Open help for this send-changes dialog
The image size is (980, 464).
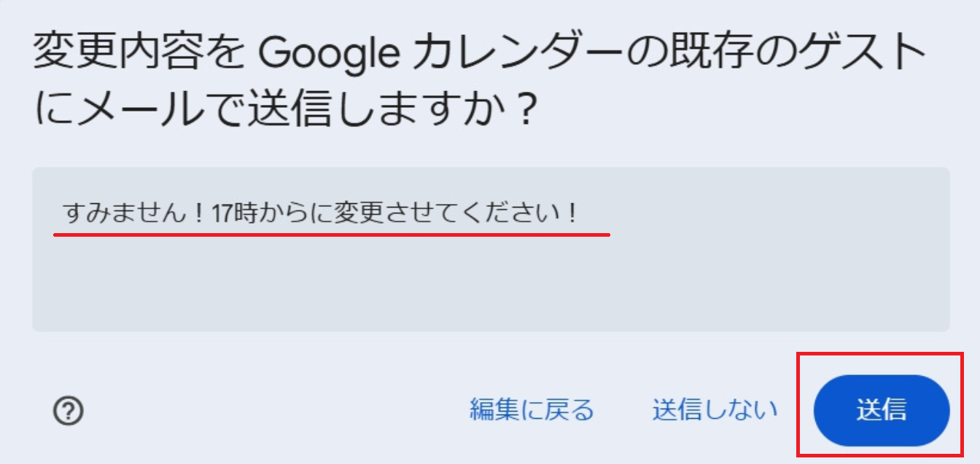coord(69,411)
